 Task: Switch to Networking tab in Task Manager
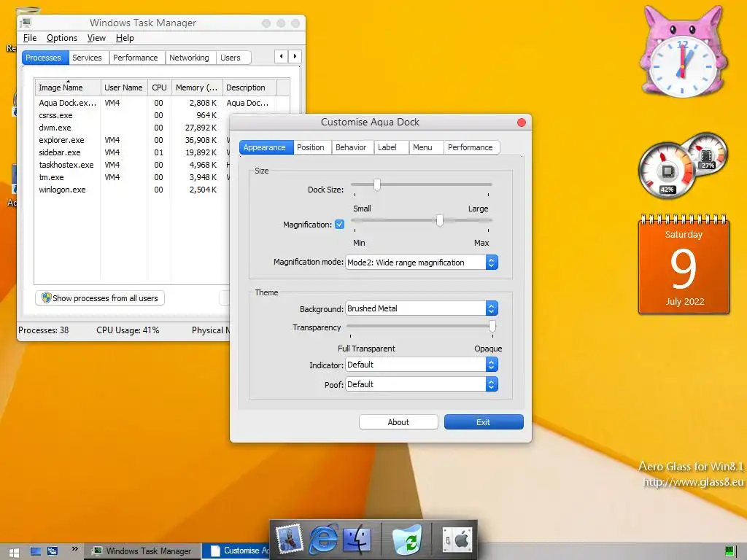pos(189,58)
